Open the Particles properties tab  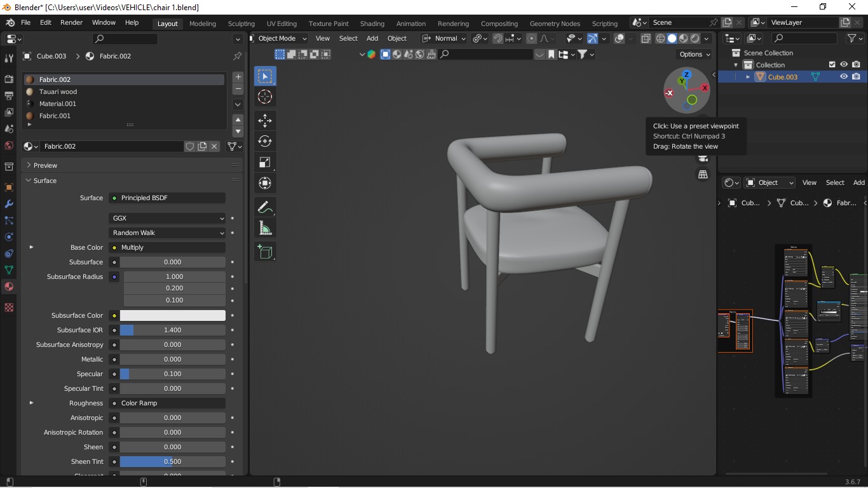9,220
